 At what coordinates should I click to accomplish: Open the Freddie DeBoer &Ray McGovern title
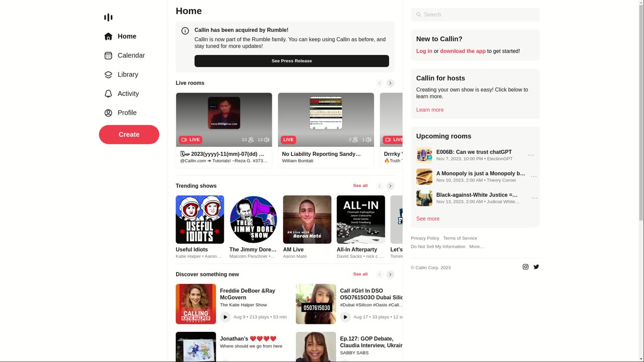coord(248,294)
